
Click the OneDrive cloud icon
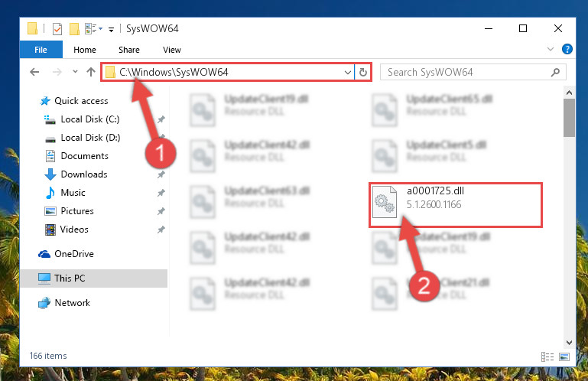click(44, 254)
